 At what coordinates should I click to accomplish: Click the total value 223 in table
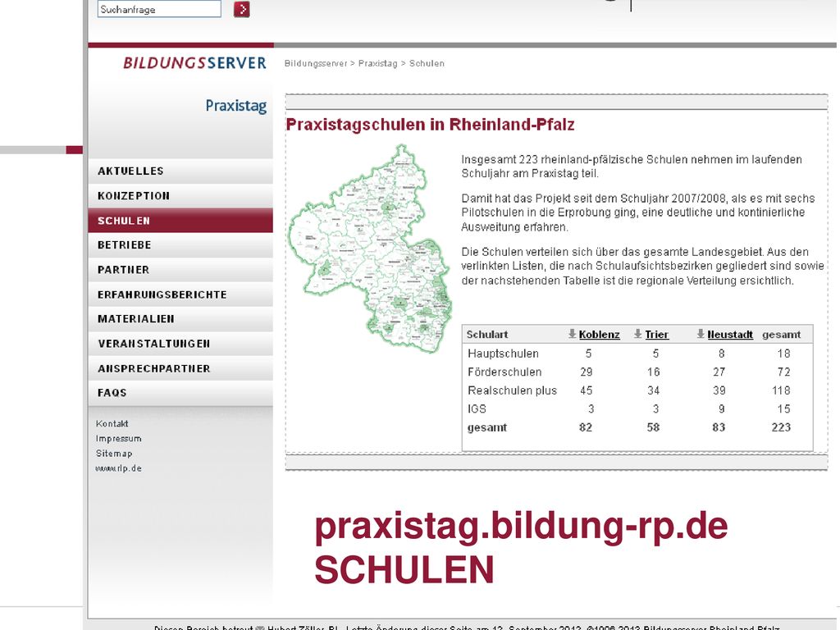point(781,427)
